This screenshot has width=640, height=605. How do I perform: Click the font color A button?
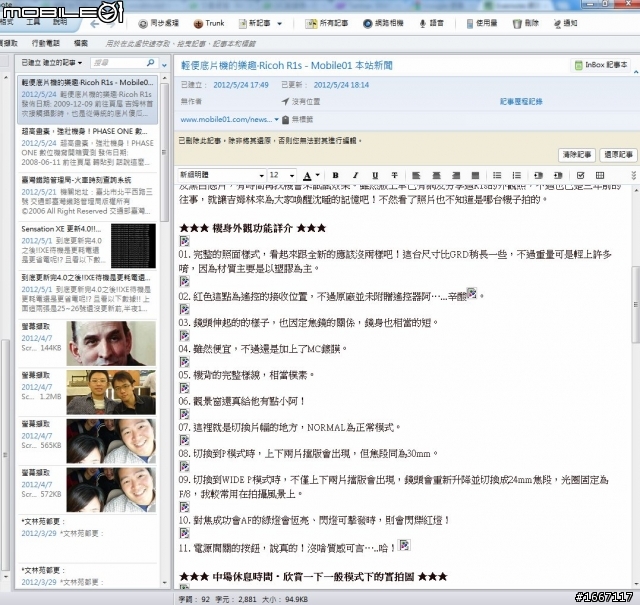click(x=307, y=176)
